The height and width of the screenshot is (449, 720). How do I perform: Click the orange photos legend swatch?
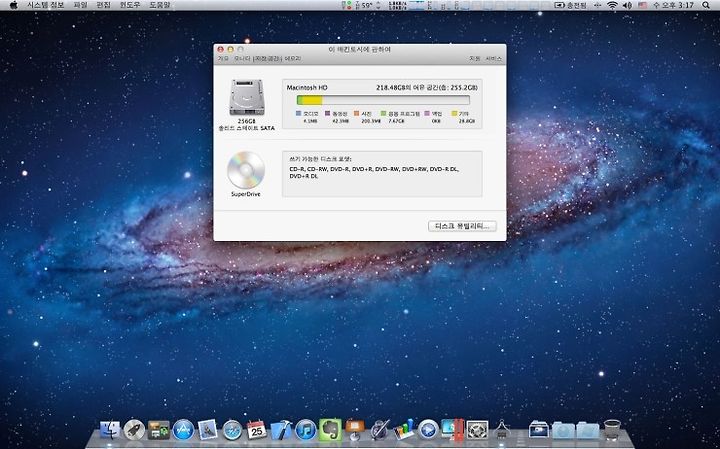[x=356, y=113]
